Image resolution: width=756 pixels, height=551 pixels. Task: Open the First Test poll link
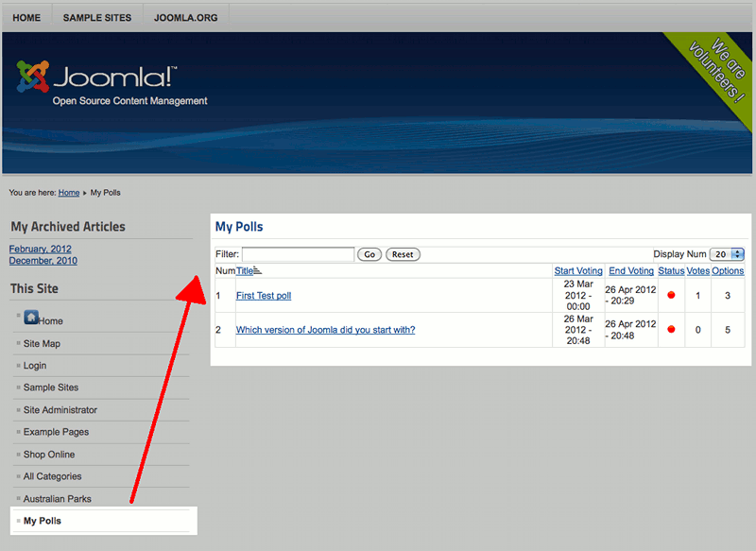264,296
